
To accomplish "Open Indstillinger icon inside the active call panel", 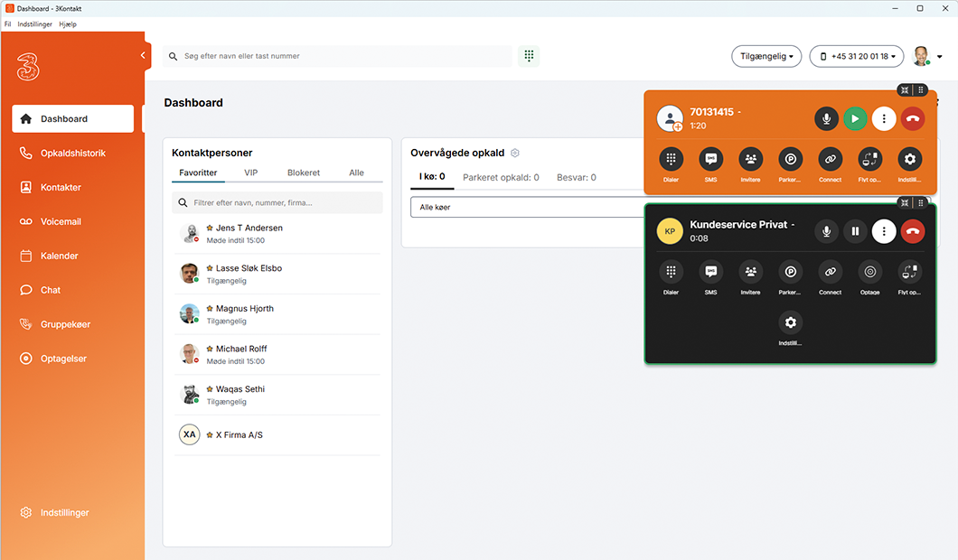I will (x=790, y=322).
